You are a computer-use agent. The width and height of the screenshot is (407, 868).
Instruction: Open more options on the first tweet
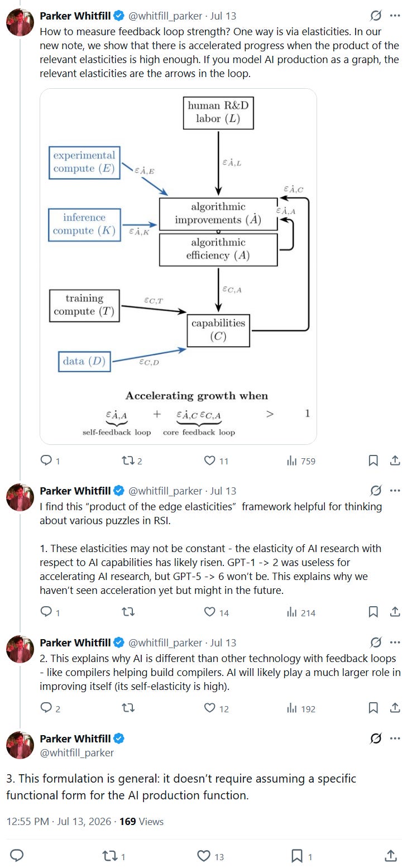tap(395, 15)
